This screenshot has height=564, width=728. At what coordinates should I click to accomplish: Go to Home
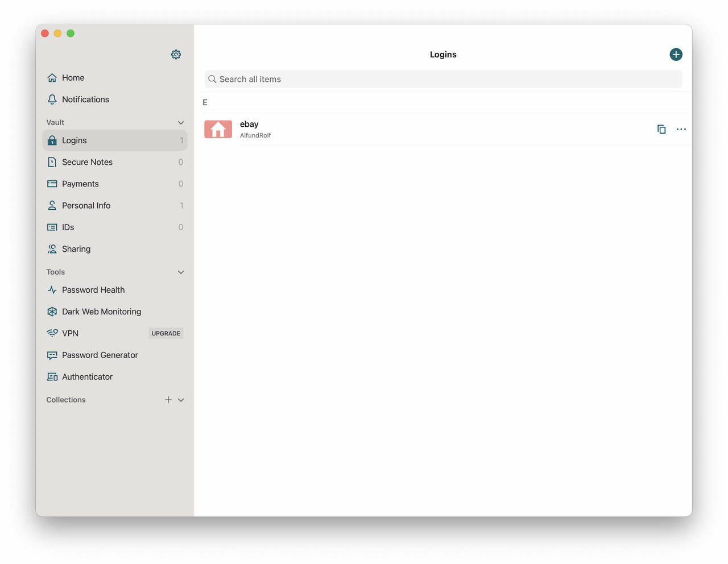(115, 78)
